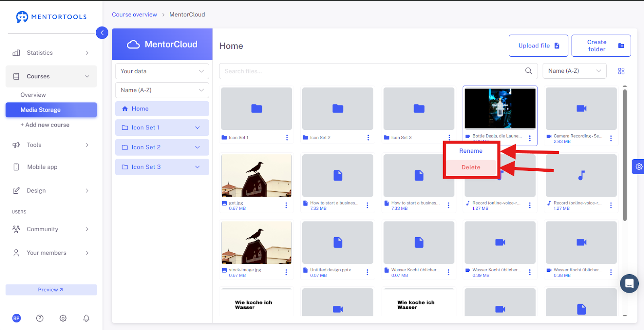Select Media Storage in the sidebar

click(51, 110)
